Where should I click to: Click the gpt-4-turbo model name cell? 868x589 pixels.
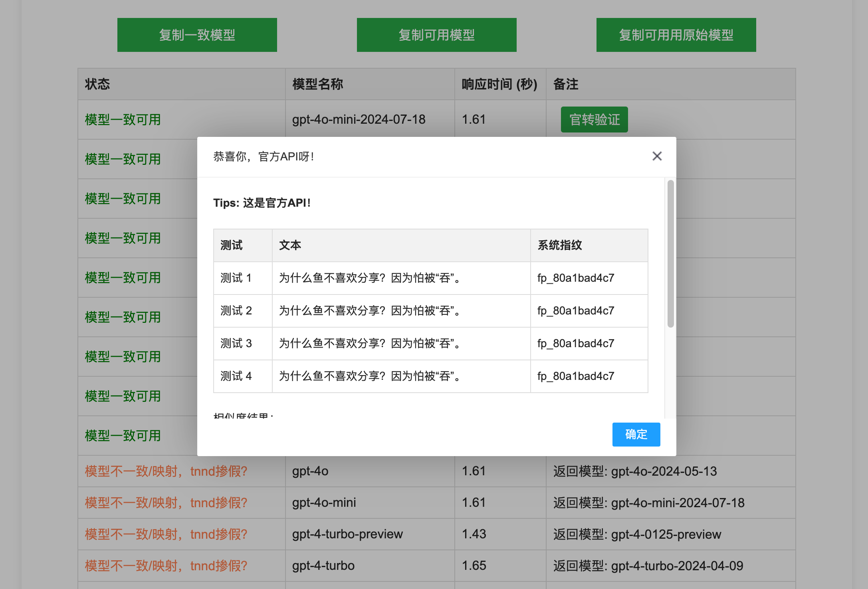click(370, 566)
